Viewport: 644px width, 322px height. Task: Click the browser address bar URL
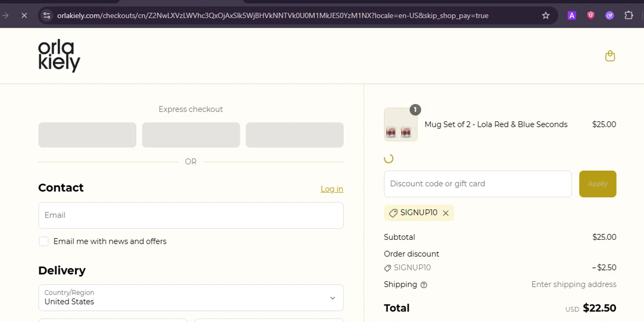(x=273, y=15)
